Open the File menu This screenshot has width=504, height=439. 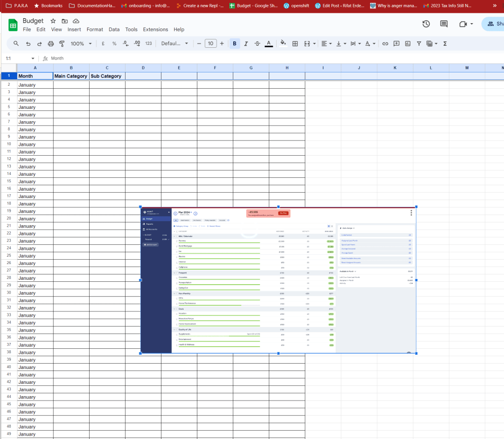pyautogui.click(x=27, y=29)
